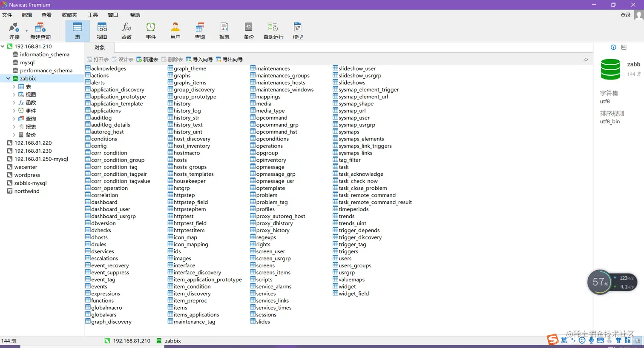This screenshot has height=348, width=644.
Task: Select the history_uint table
Action: point(185,132)
